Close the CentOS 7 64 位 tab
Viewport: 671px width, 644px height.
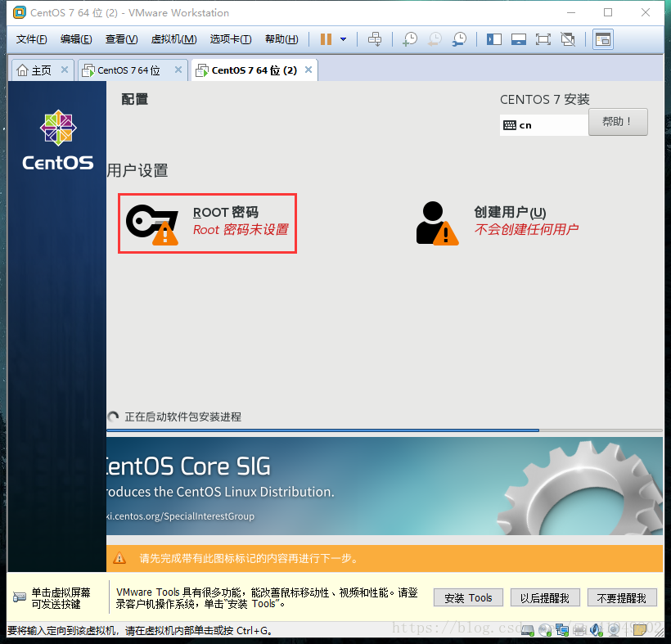point(178,70)
